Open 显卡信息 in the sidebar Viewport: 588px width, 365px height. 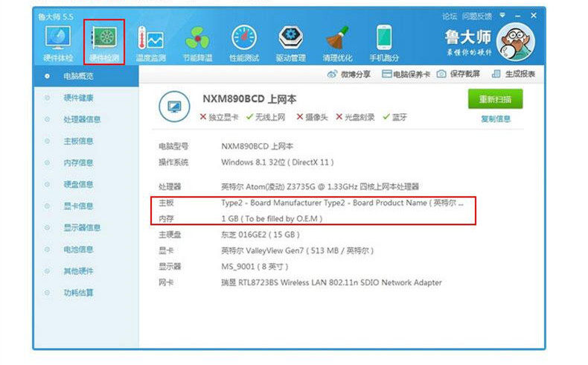(78, 206)
